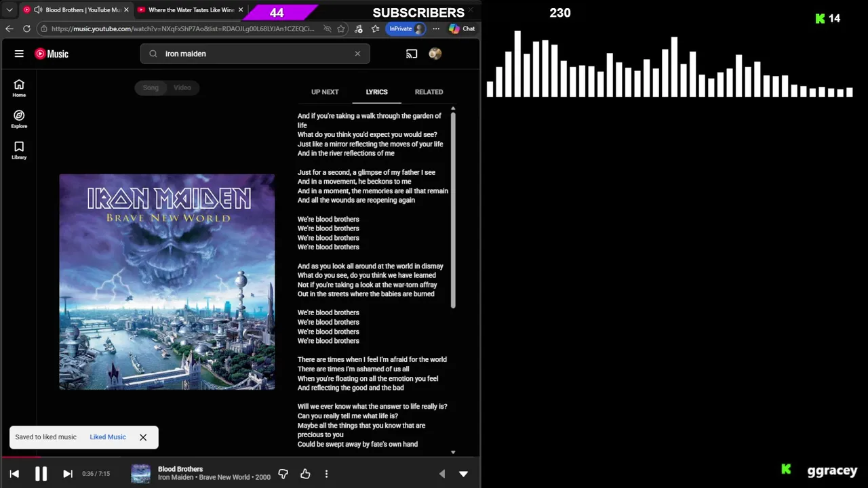The image size is (868, 488).
Task: Open the hamburger guide menu
Action: 19,54
